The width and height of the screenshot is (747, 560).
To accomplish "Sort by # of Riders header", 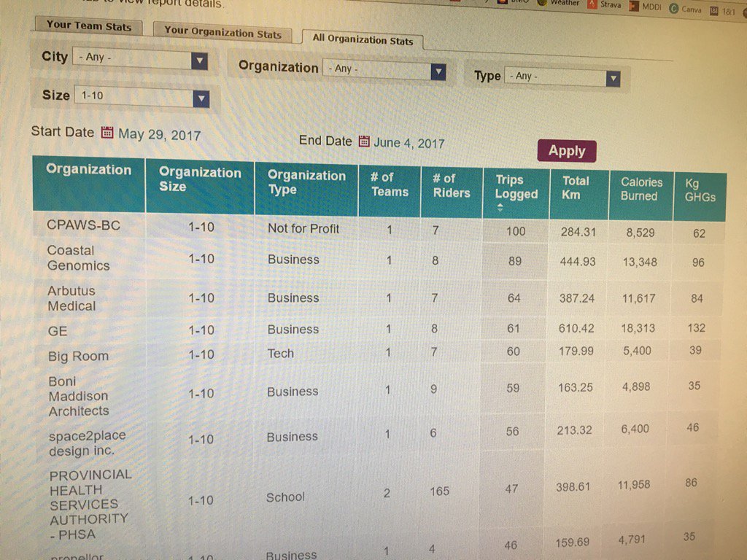I will [451, 186].
